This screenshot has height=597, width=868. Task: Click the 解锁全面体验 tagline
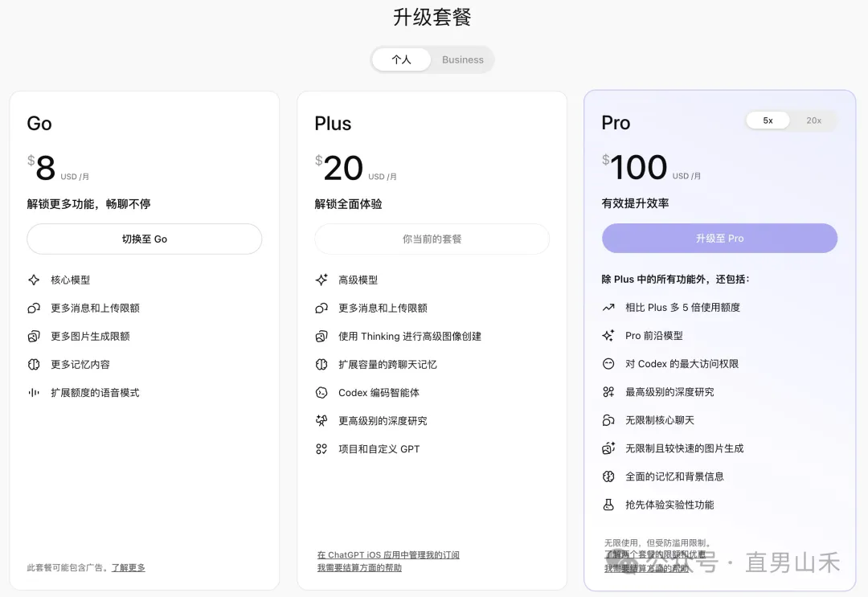tap(348, 204)
